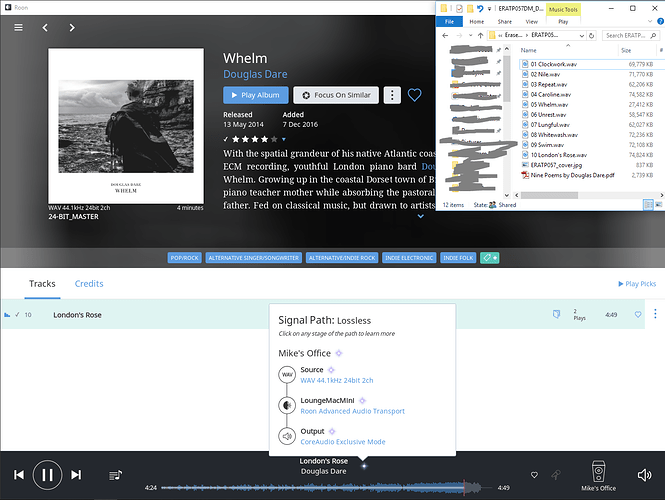Click the Focus On Similar button
Image resolution: width=665 pixels, height=500 pixels.
pyautogui.click(x=336, y=95)
